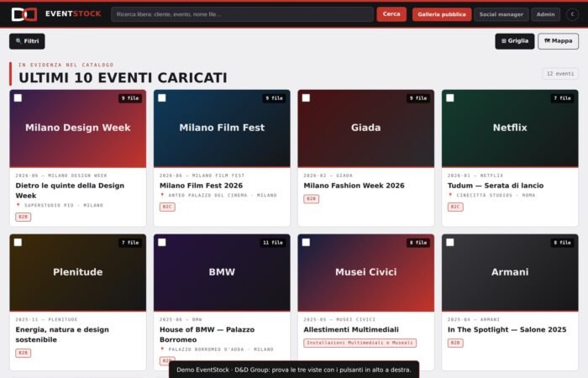Screen dimensions: 588x378
Task: Click the B2B tag on Plenitude card
Action: (x=24, y=353)
